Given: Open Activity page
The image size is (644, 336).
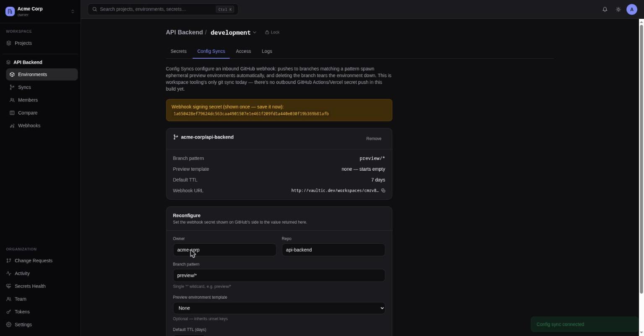Looking at the screenshot, I should point(40,273).
